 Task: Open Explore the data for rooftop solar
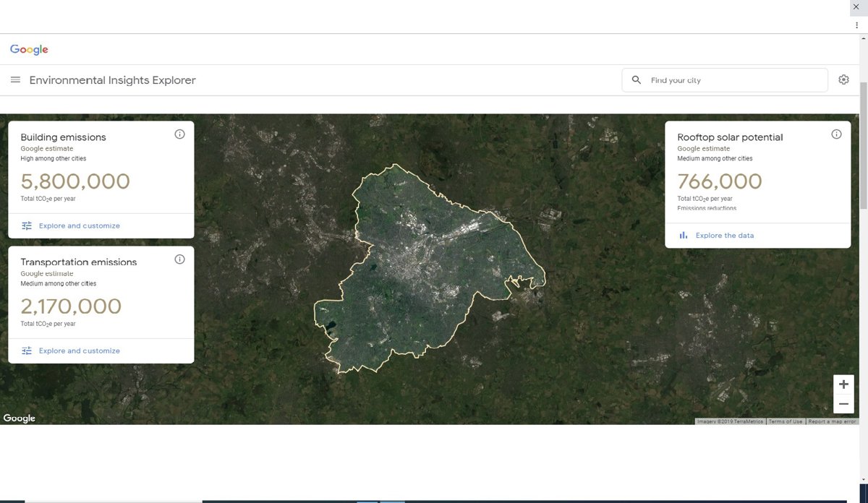[x=724, y=236]
